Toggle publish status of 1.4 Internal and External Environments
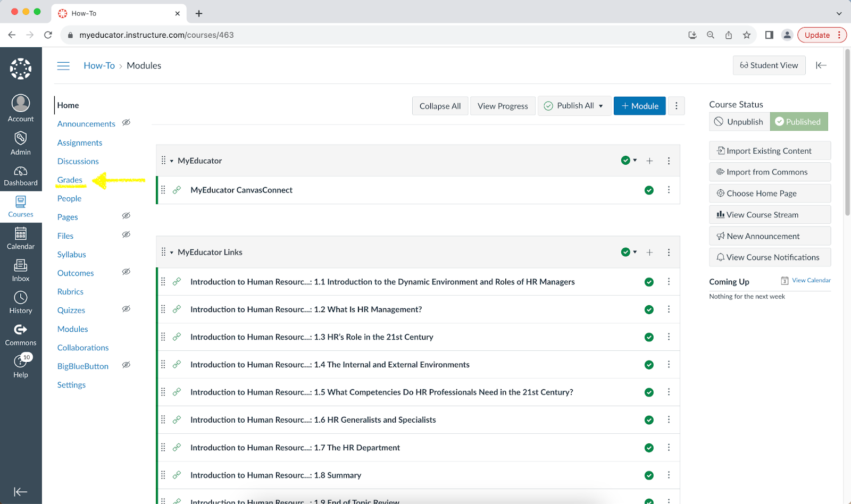 pos(649,365)
